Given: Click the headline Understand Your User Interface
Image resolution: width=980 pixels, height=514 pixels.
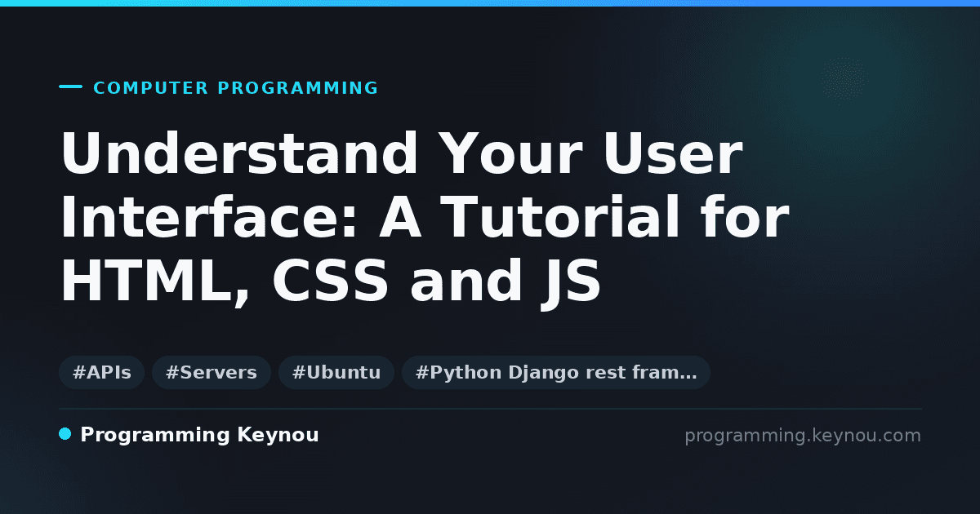Looking at the screenshot, I should 425,219.
